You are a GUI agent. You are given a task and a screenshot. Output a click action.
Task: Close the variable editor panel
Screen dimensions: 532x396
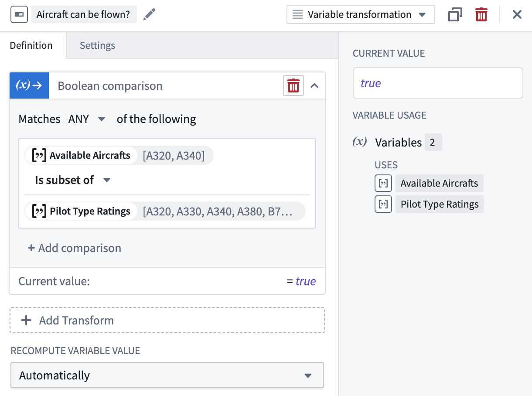click(517, 15)
